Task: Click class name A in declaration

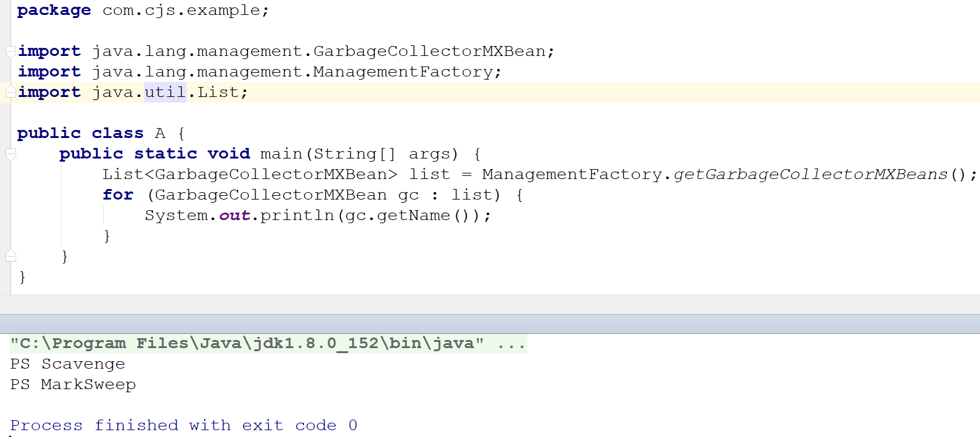Action: coord(160,133)
